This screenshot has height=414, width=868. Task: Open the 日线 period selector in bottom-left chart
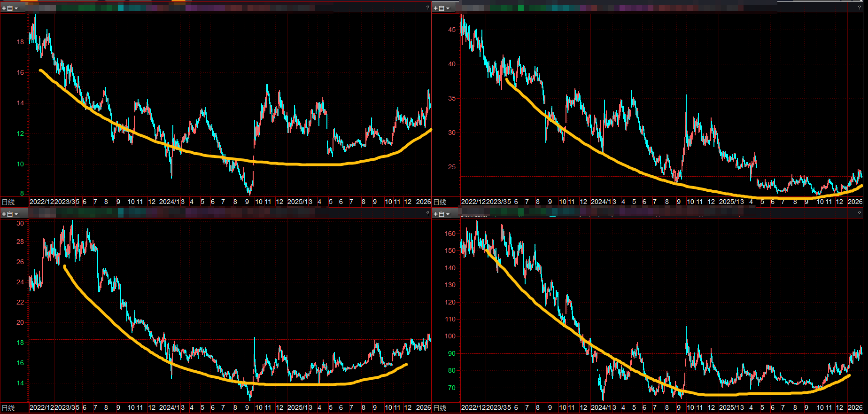[8, 408]
